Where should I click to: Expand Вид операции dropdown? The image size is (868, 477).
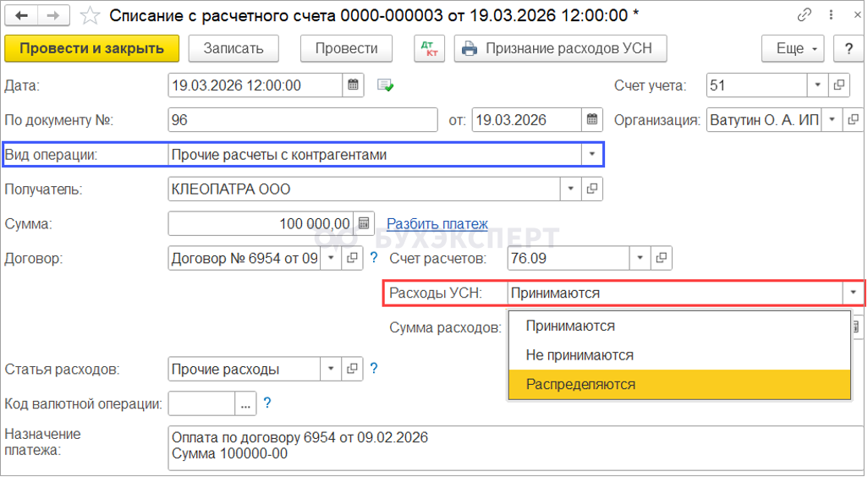tap(591, 155)
